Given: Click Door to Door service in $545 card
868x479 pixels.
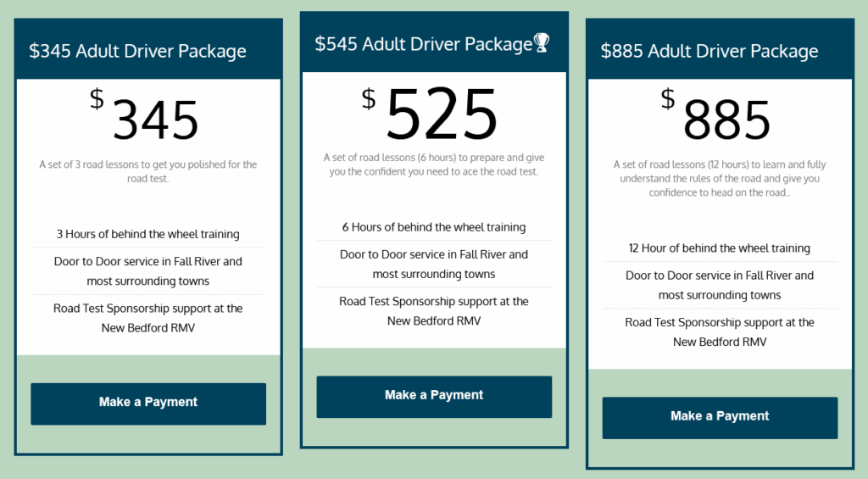Looking at the screenshot, I should 434,265.
